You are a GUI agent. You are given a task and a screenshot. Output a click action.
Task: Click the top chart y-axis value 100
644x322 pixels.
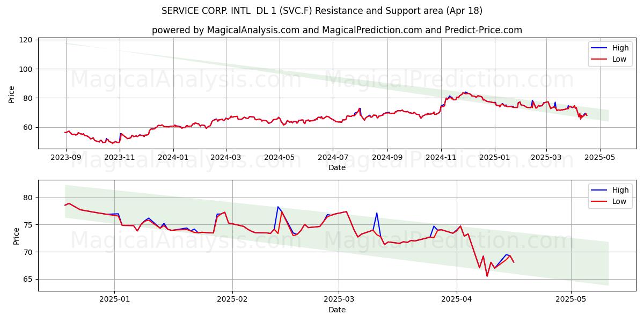click(27, 69)
